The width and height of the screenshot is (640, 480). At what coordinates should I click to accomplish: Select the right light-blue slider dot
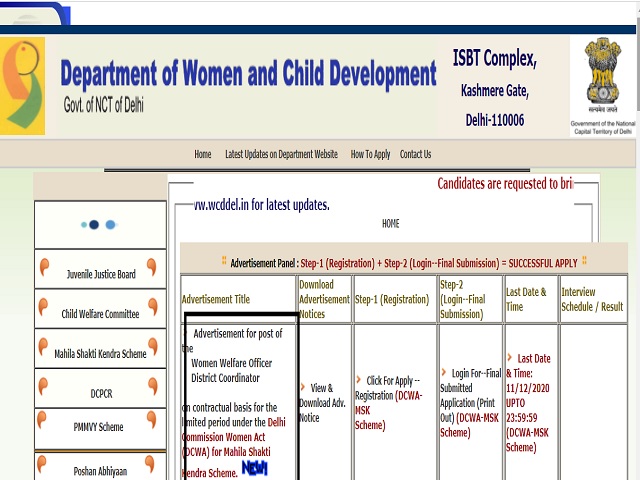point(110,224)
